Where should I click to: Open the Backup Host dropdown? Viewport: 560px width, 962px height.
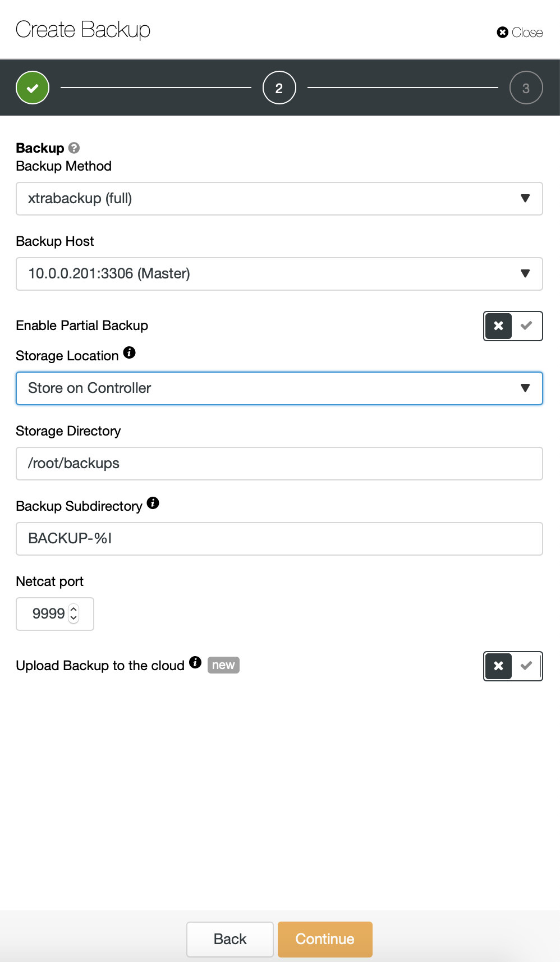pyautogui.click(x=279, y=274)
